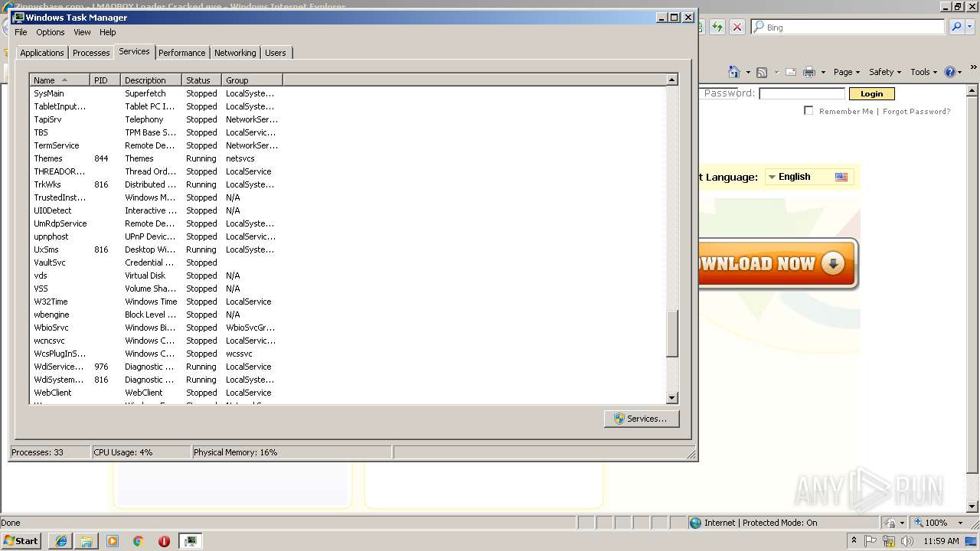Click services list scroll up arrow
The height and width of the screenshot is (551, 980).
tap(672, 80)
